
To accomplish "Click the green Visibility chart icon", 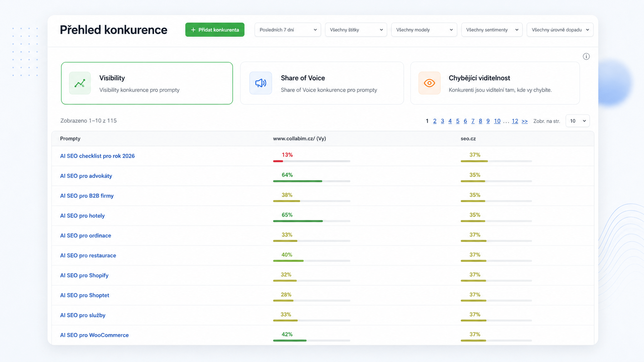I will 80,83.
